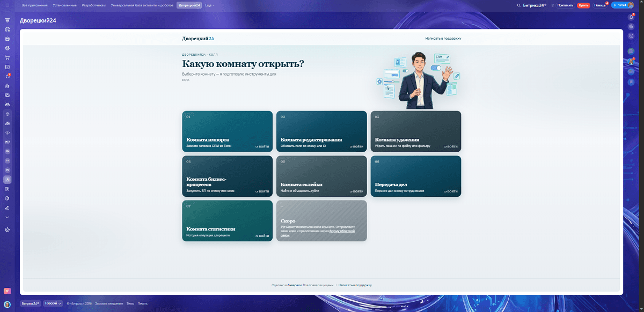This screenshot has height=312, width=644.
Task: Switch to the Разработчикам tab
Action: coord(94,5)
